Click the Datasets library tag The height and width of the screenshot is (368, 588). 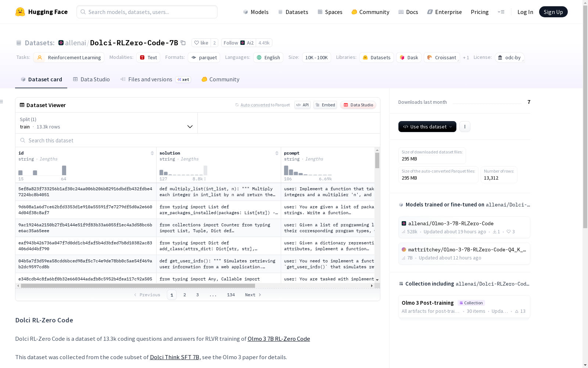click(377, 57)
